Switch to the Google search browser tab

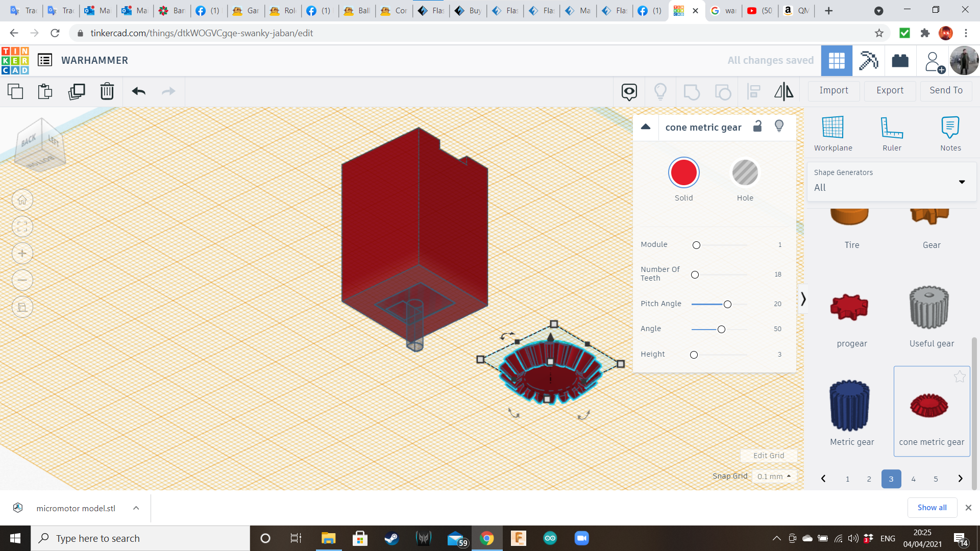click(723, 10)
